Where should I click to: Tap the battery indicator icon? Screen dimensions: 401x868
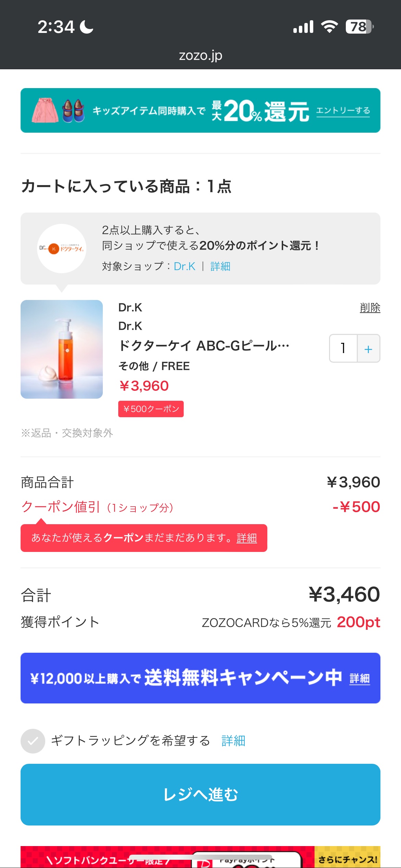359,27
